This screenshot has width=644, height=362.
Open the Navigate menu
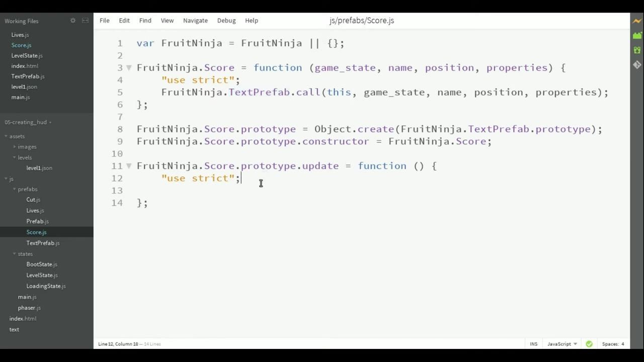click(x=195, y=21)
